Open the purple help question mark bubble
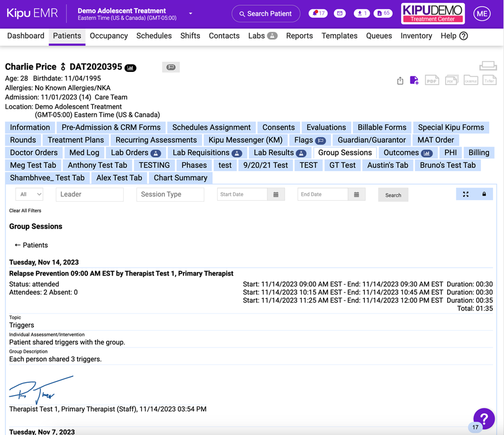Viewport: 504px width, 435px height. point(484,418)
